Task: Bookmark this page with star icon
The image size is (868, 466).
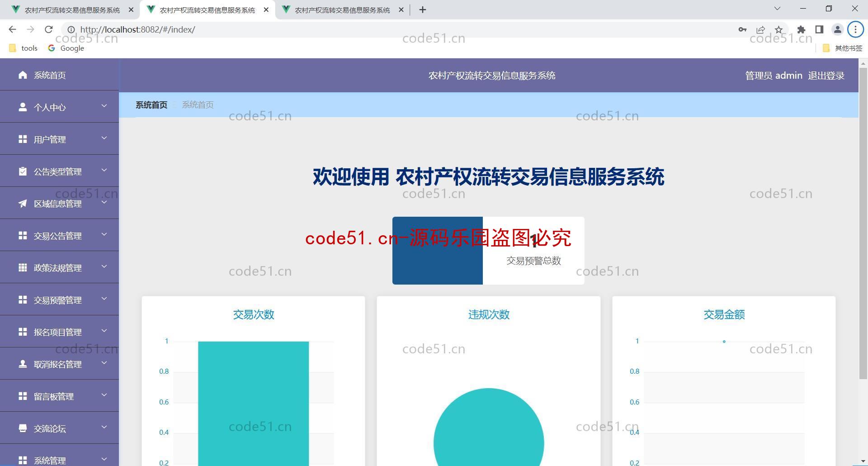Action: [x=778, y=29]
